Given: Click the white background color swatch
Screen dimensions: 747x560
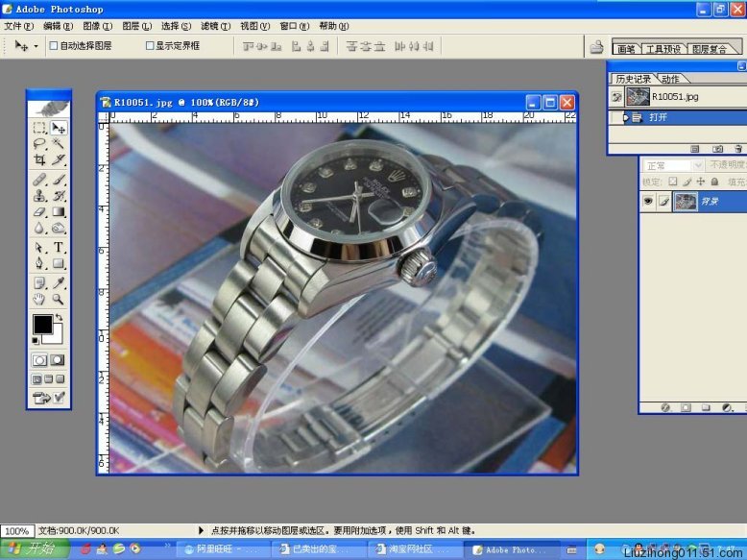Looking at the screenshot, I should (57, 336).
